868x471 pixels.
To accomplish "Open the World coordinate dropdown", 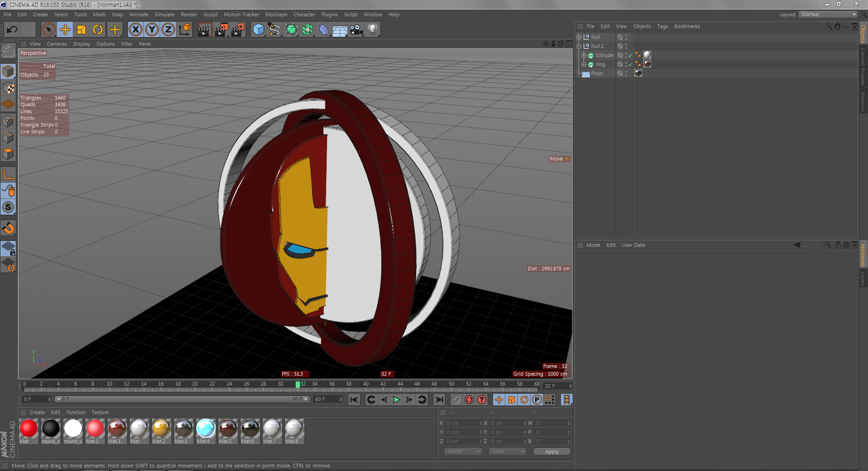I will pyautogui.click(x=463, y=451).
